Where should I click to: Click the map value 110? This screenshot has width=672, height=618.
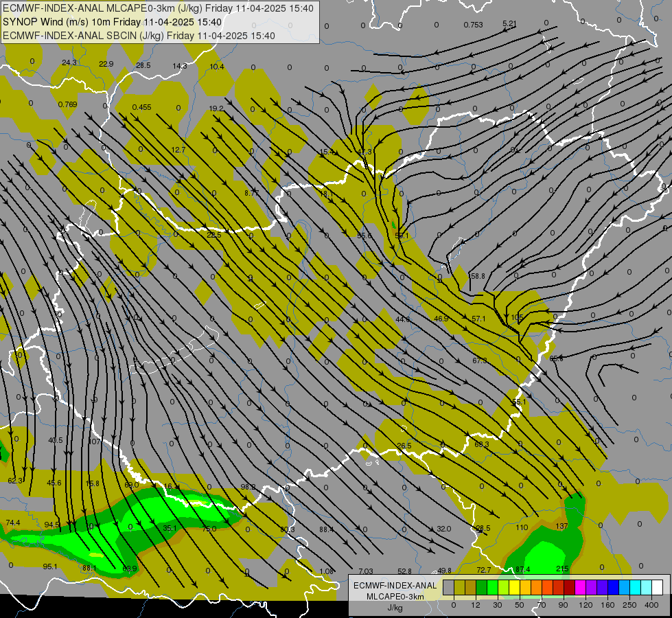522,527
